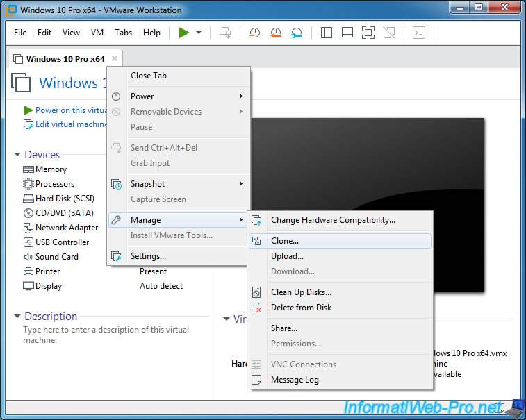Open the power options dropdown arrow
526x420 pixels.
click(199, 33)
